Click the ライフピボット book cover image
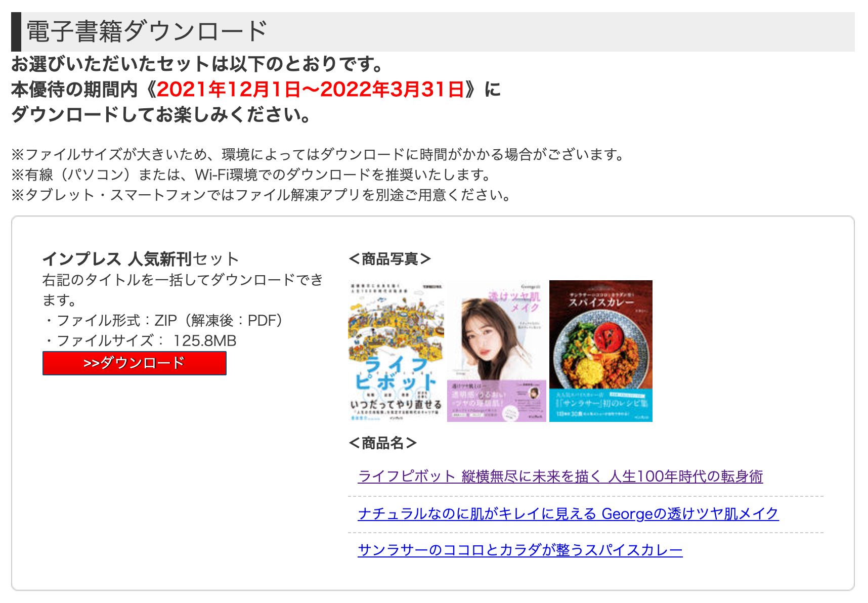Image resolution: width=868 pixels, height=603 pixels. [x=396, y=351]
